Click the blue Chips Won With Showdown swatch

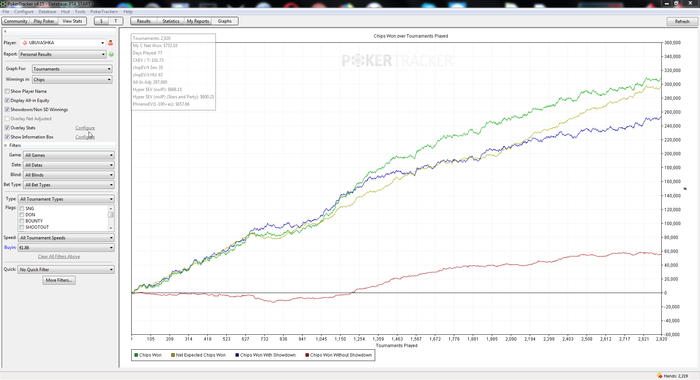pos(237,355)
